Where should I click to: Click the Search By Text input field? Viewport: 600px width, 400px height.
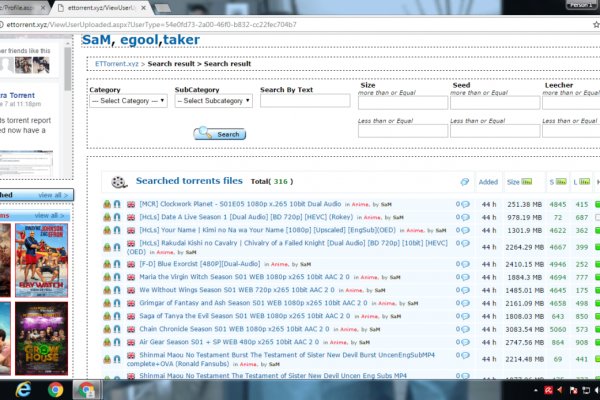tap(304, 101)
